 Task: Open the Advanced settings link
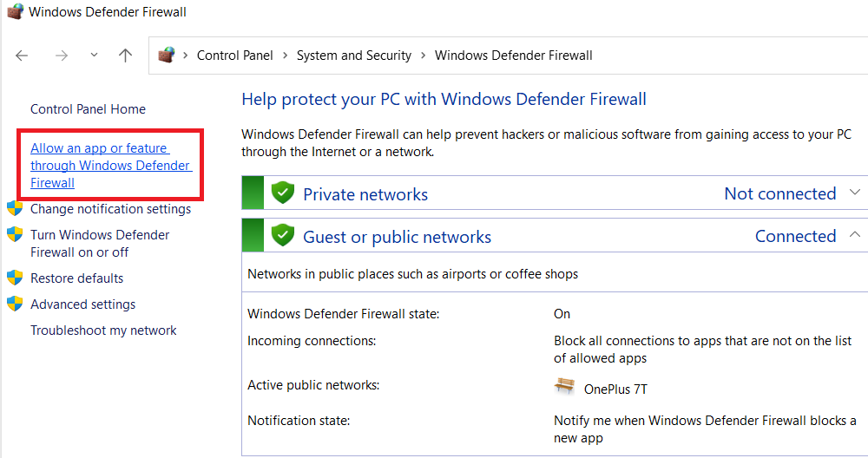[x=83, y=304]
